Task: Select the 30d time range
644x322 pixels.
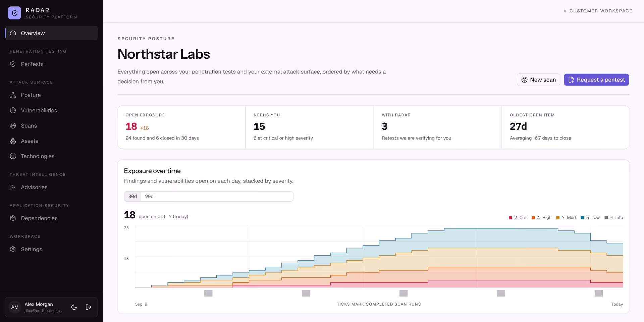Action: click(x=132, y=197)
